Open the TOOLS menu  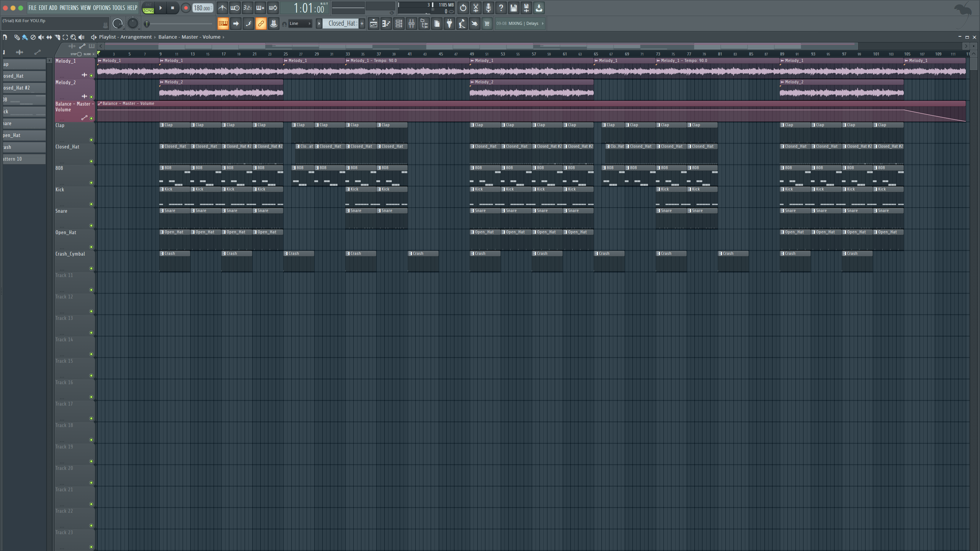point(119,8)
